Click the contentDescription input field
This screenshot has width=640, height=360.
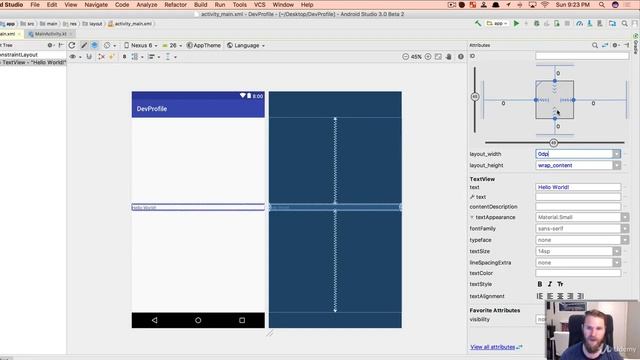(578, 207)
